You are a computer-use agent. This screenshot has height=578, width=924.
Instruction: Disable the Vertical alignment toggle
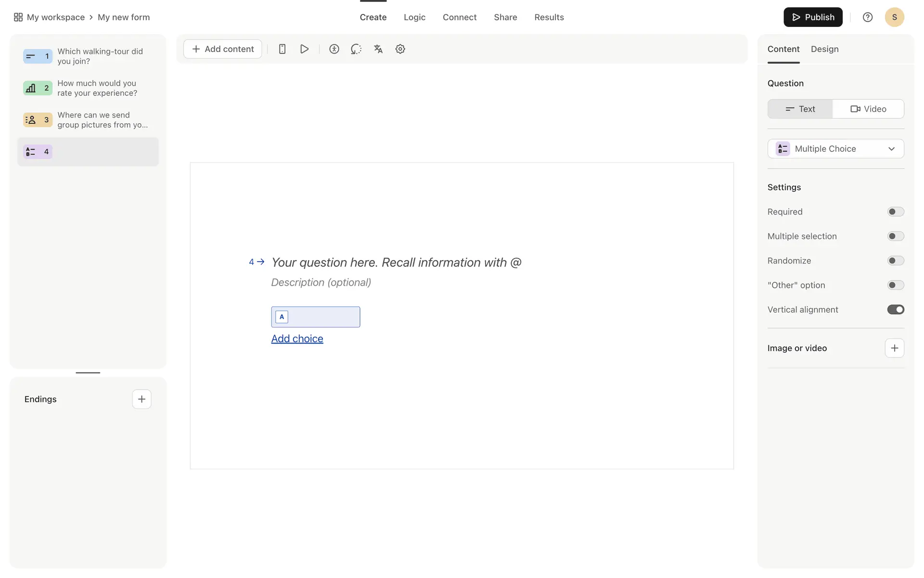point(895,310)
